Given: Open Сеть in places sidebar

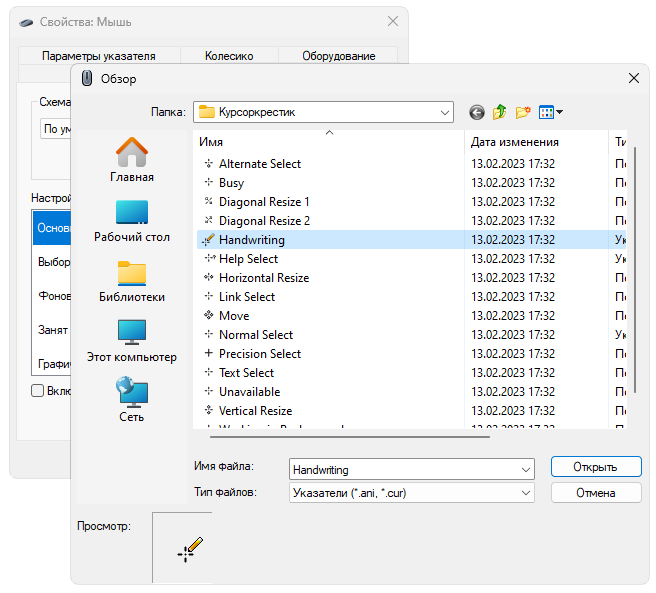Looking at the screenshot, I should click(x=132, y=400).
